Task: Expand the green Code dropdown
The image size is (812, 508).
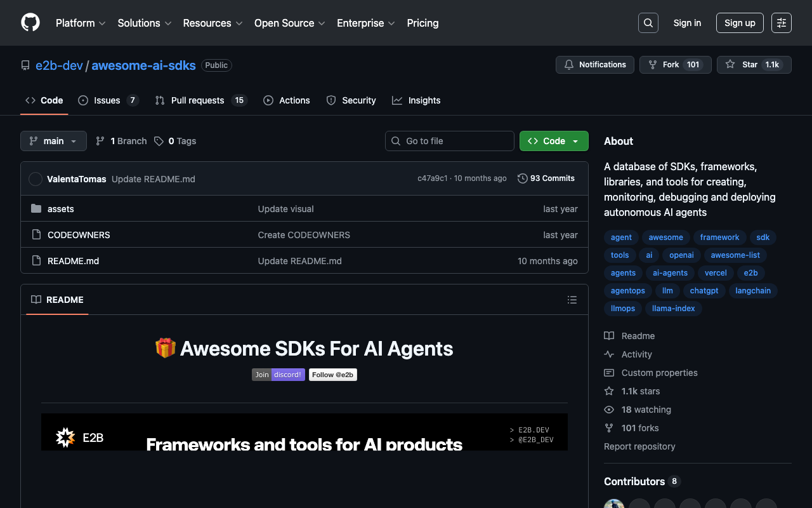Action: click(553, 141)
